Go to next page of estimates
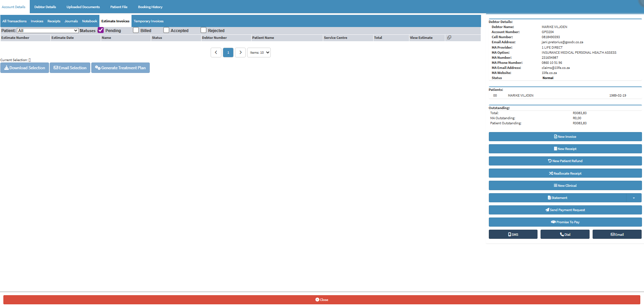This screenshot has height=306, width=644. [x=240, y=52]
